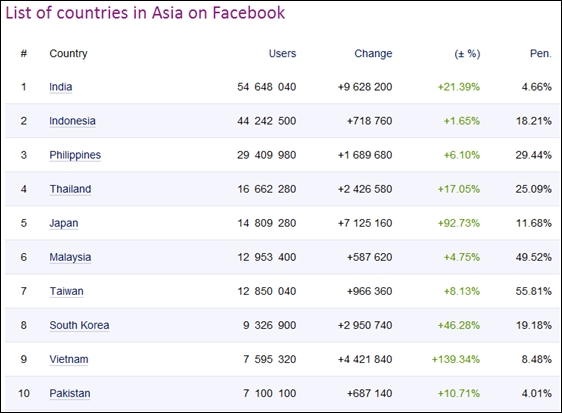Click India's penetration 4.66%
This screenshot has height=413, width=562.
(537, 87)
